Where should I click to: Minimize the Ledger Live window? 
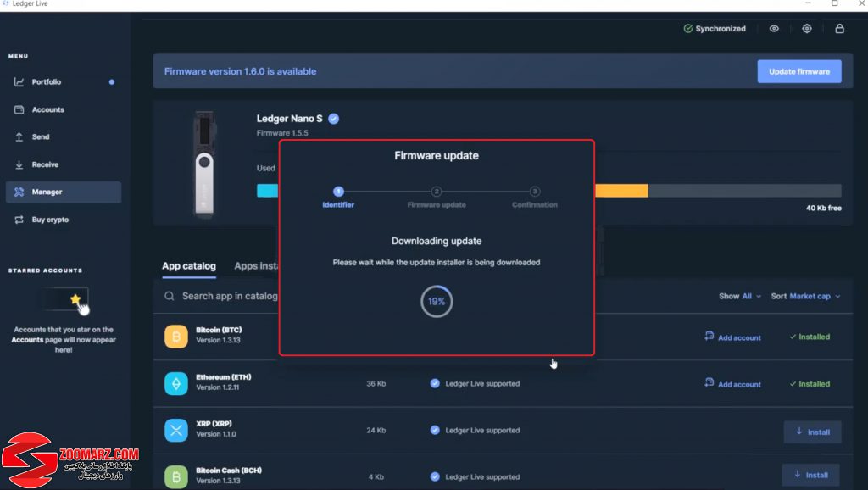pos(808,3)
